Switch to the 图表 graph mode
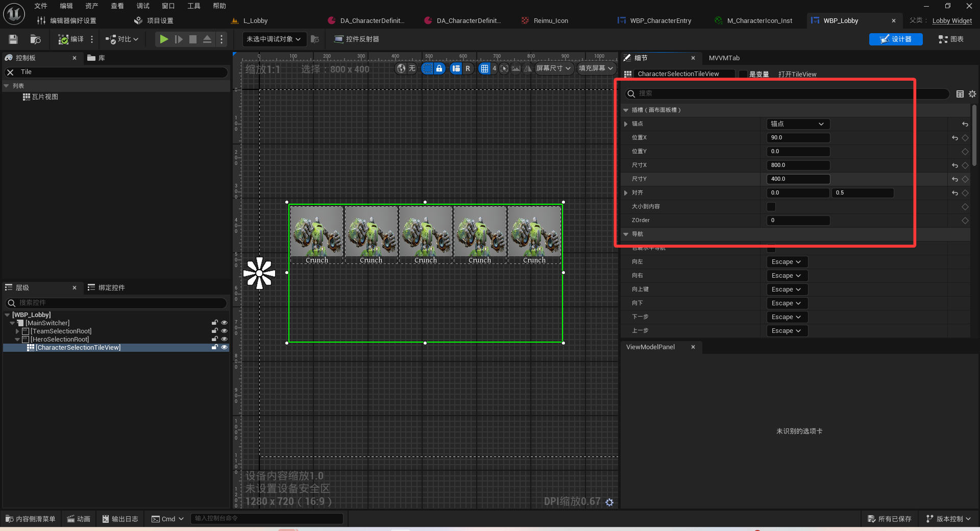980x531 pixels. [951, 39]
